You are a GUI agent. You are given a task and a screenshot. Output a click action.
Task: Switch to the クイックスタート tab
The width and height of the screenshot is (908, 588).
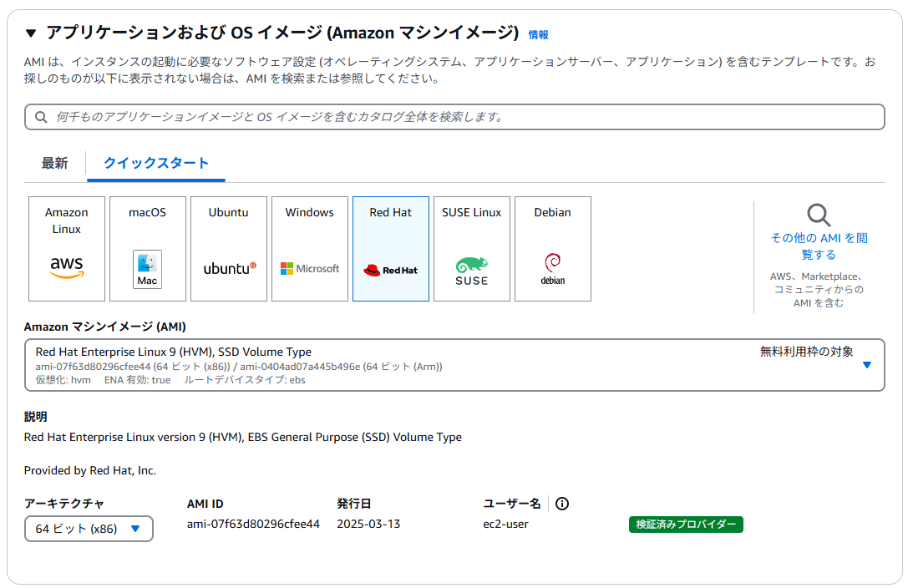pyautogui.click(x=155, y=163)
